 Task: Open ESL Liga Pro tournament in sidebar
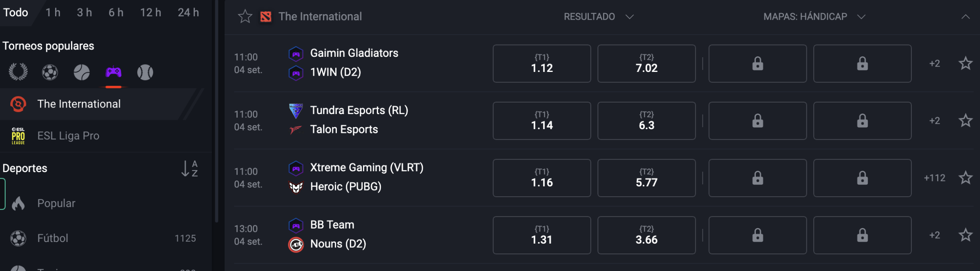tap(68, 136)
